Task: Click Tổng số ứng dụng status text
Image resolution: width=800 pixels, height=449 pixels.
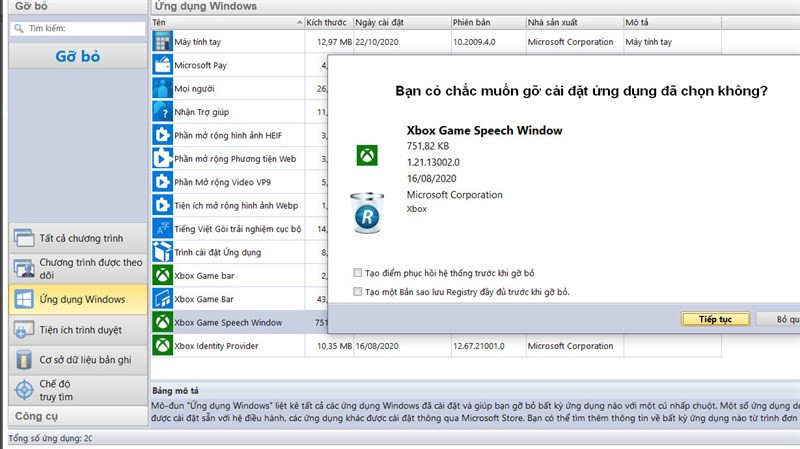Action: [x=50, y=438]
